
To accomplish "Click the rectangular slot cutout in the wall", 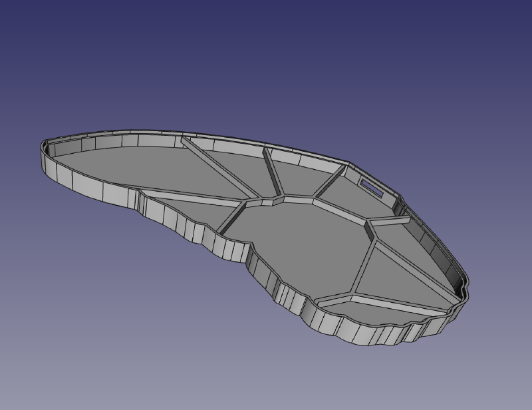I will [x=372, y=187].
